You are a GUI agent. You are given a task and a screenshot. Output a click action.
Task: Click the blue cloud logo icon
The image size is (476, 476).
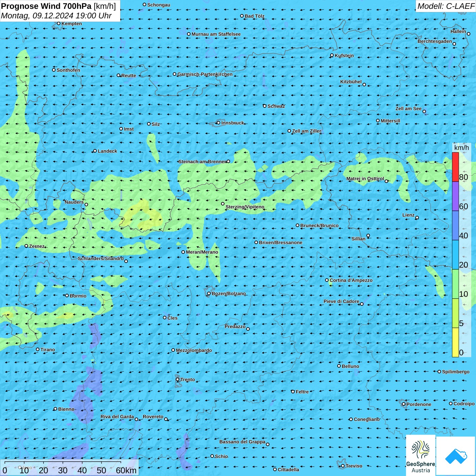coord(456,456)
